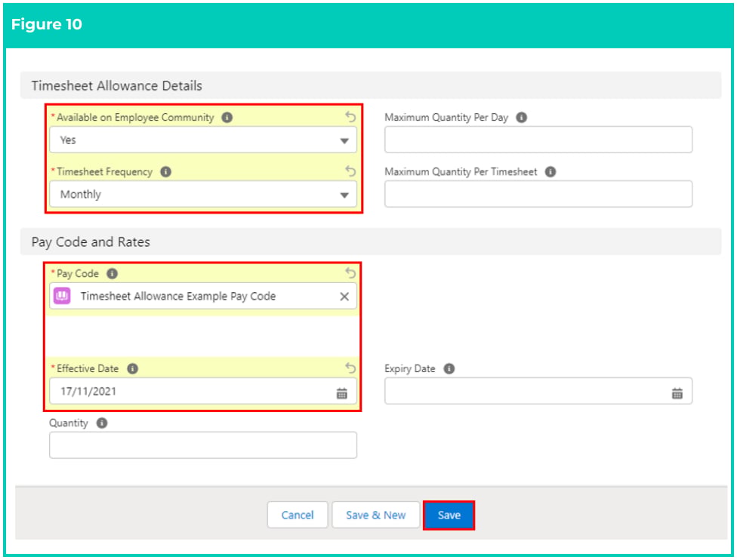
Task: Click info icon beside Expiry Date
Action: point(449,369)
